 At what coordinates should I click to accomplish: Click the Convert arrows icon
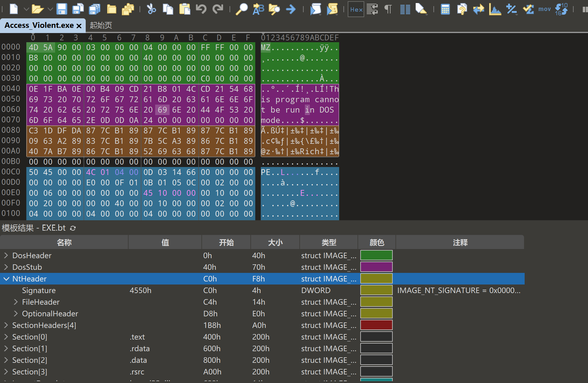pos(478,9)
